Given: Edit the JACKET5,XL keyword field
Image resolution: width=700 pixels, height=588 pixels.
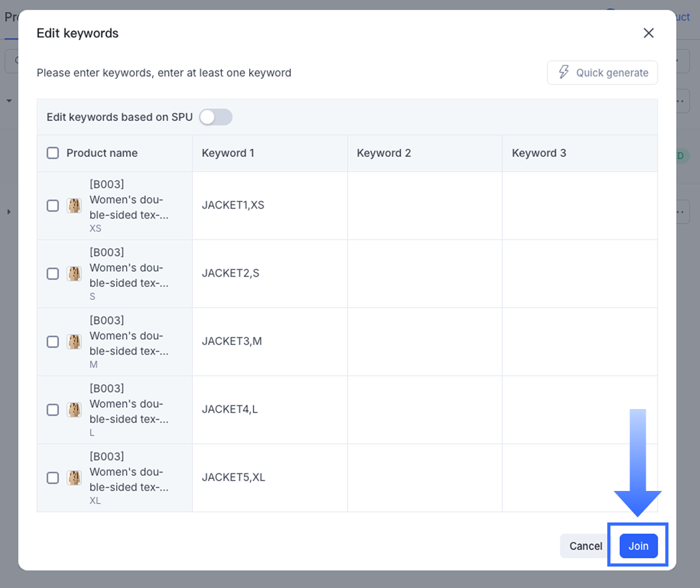Looking at the screenshot, I should point(269,478).
